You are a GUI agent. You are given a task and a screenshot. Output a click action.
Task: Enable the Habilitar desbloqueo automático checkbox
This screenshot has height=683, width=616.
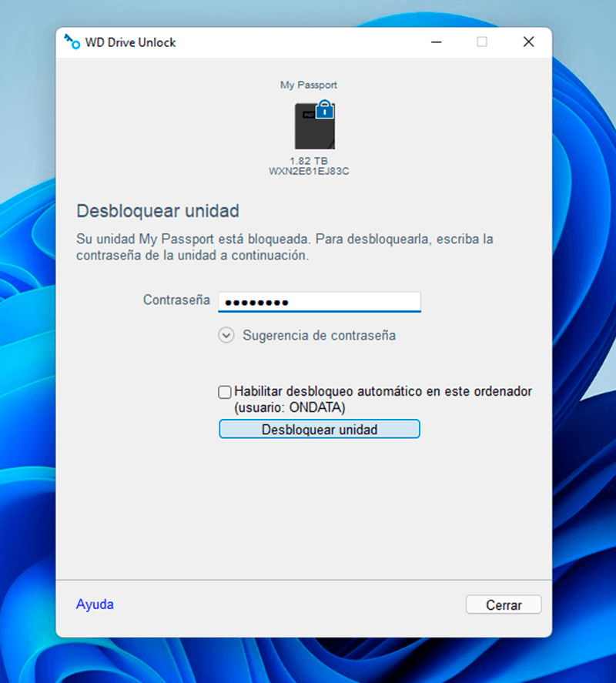(x=225, y=392)
